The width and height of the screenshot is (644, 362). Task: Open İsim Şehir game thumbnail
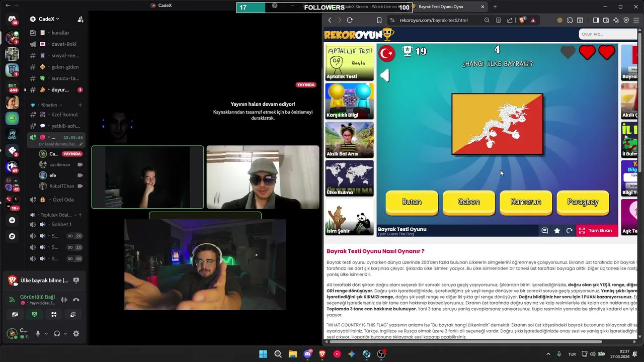(x=350, y=217)
